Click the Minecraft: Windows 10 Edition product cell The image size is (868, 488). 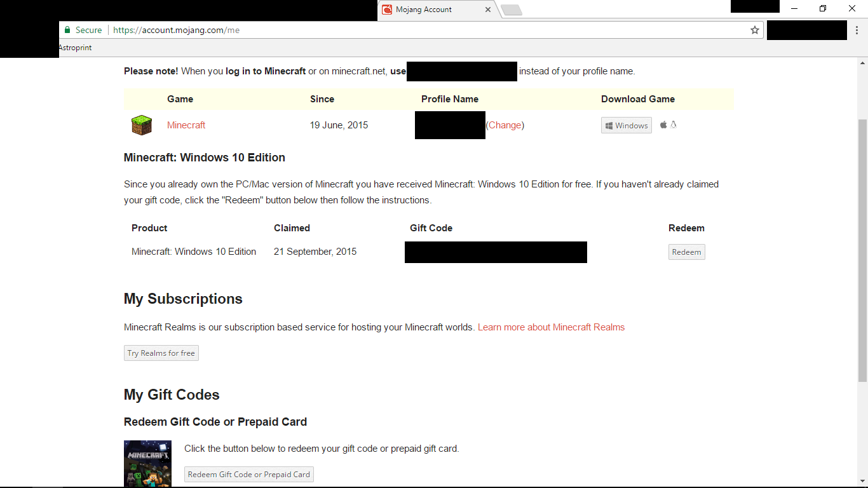194,252
